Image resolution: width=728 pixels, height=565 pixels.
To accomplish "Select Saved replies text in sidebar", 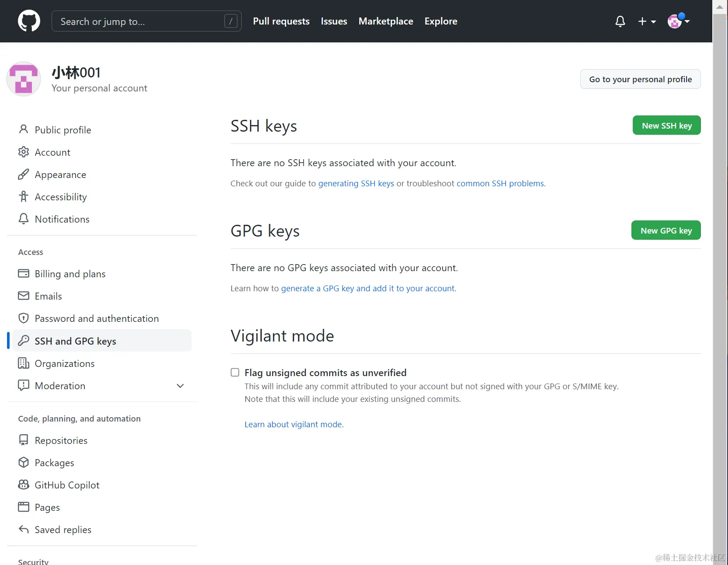I will [63, 530].
